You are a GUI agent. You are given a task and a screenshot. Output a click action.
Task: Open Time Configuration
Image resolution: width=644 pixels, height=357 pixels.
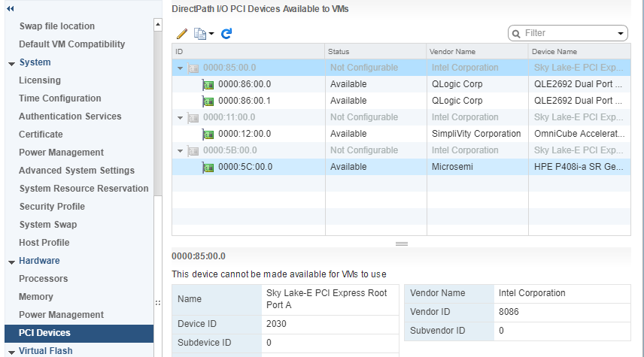(60, 98)
